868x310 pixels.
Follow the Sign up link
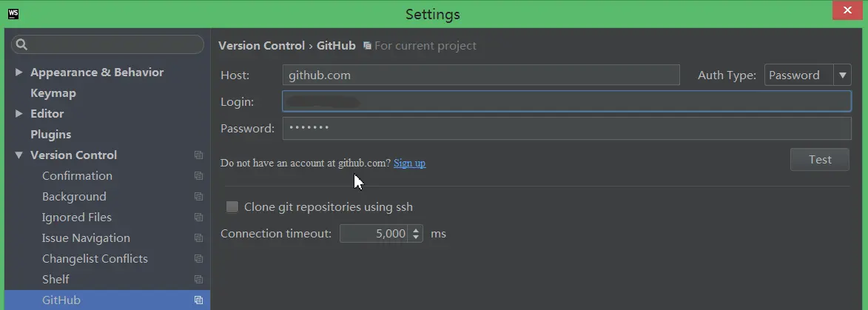pyautogui.click(x=409, y=163)
